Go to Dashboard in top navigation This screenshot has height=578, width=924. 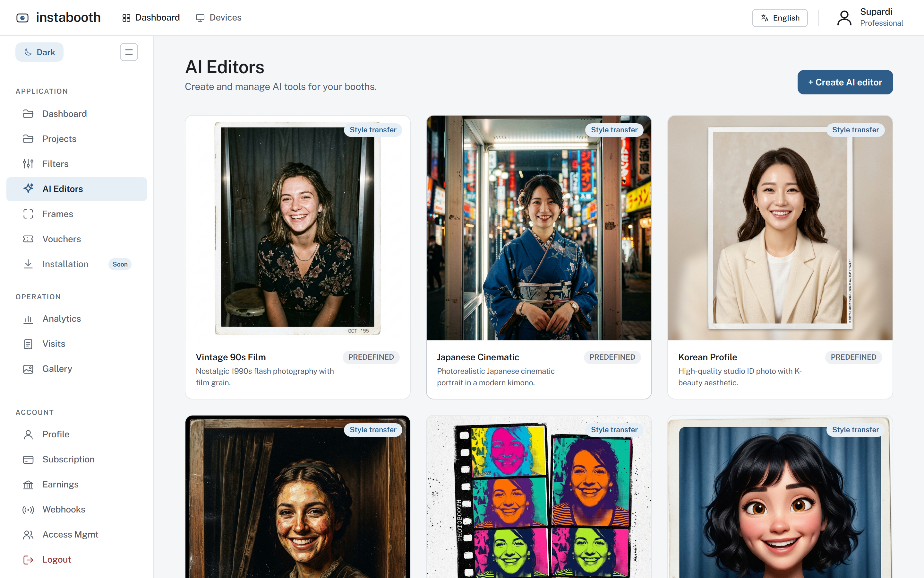[151, 18]
